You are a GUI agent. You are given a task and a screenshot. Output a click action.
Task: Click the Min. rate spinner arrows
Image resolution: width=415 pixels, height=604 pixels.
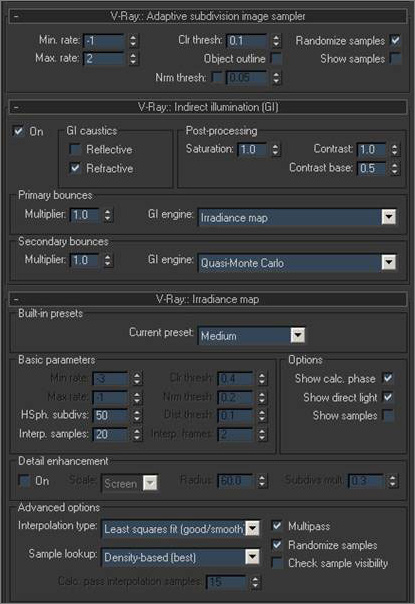[x=133, y=40]
